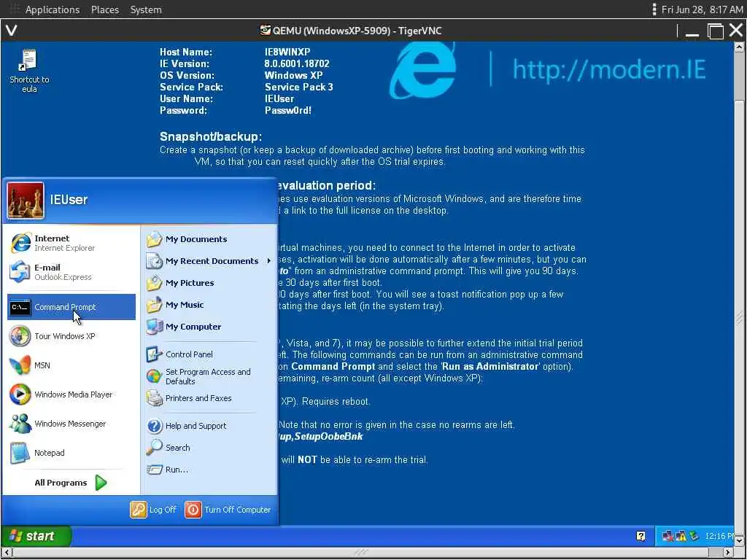The image size is (747, 560).
Task: Launch Windows Media Player
Action: [x=71, y=394]
